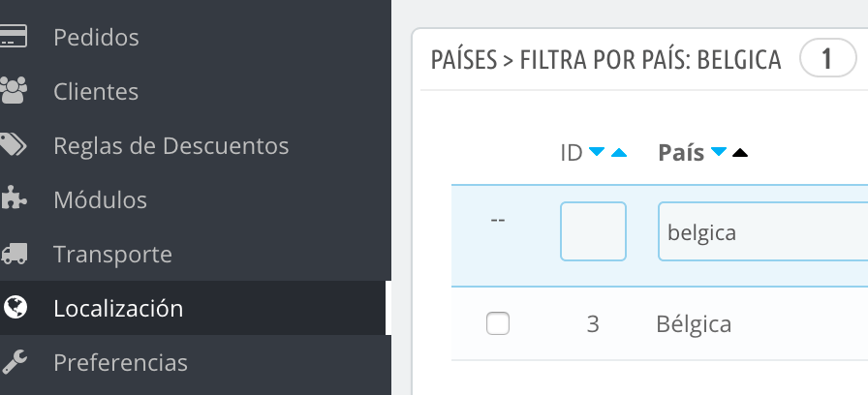
Task: Click the puzzle piece icon beside Módulos
Action: pos(14,198)
